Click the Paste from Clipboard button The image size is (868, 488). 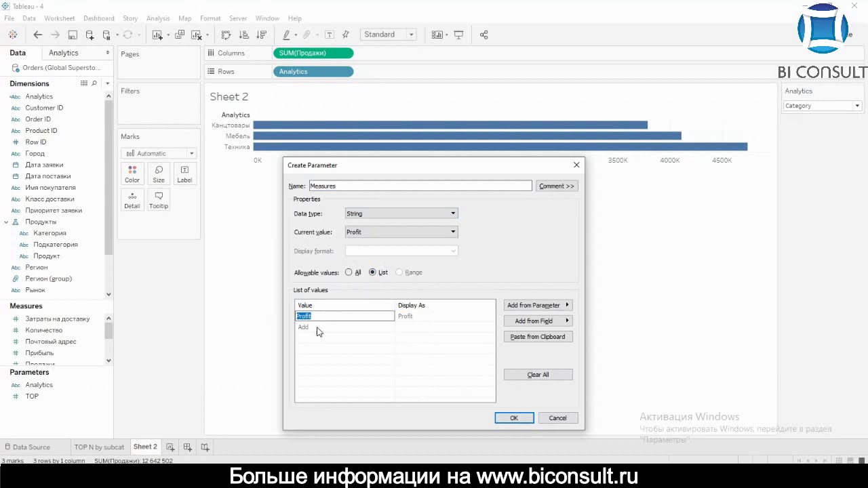coord(538,337)
